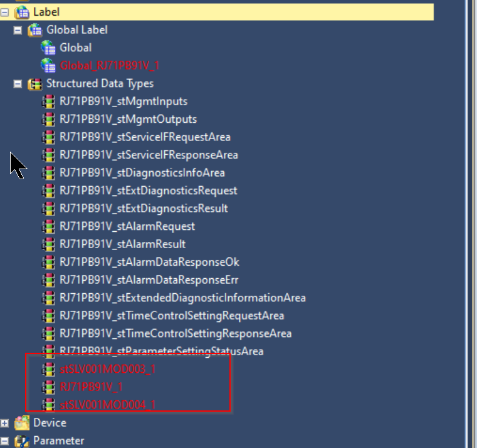This screenshot has width=477, height=448.
Task: Click the Global_RJ71PB91V_1 globe icon
Action: click(x=48, y=66)
